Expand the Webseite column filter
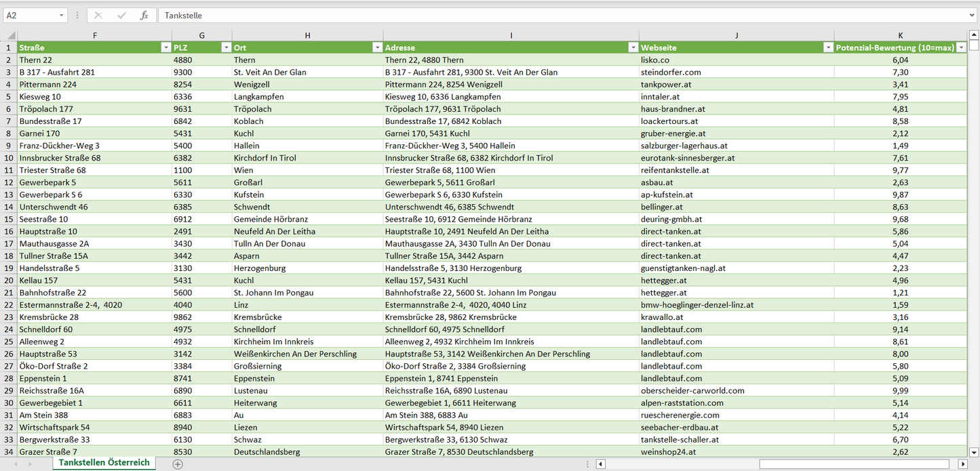This screenshot has width=980, height=471. click(828, 47)
